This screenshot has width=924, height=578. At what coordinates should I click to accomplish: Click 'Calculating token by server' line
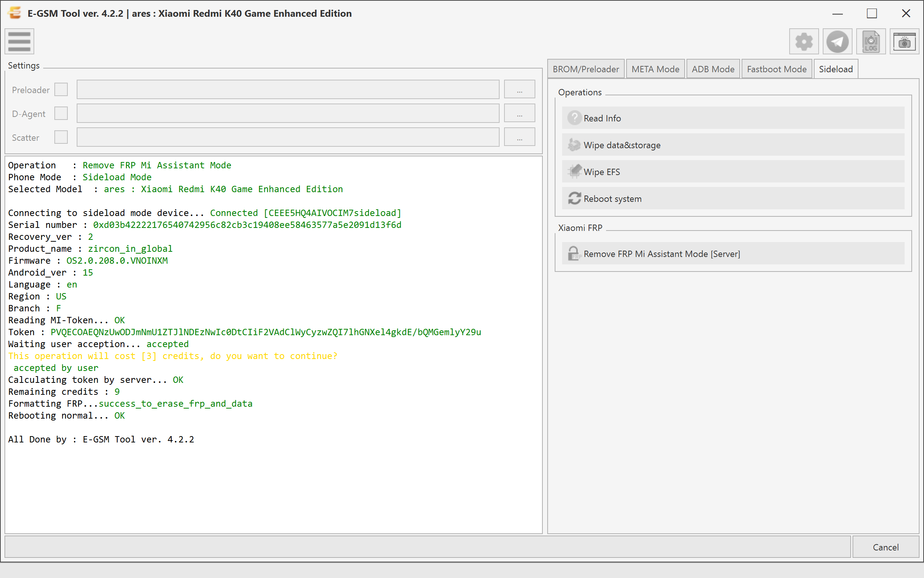coord(96,380)
